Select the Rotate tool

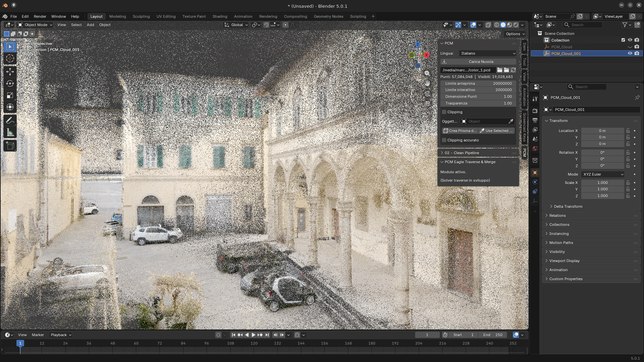(10, 83)
